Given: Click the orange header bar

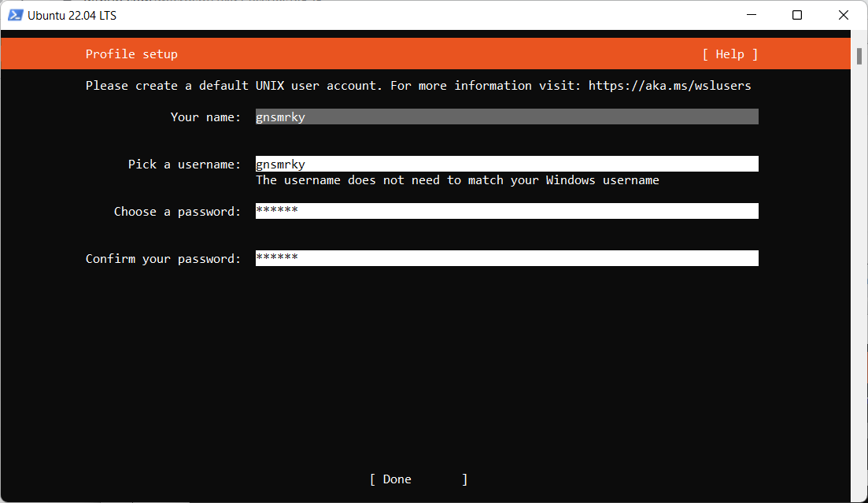Looking at the screenshot, I should tap(433, 54).
